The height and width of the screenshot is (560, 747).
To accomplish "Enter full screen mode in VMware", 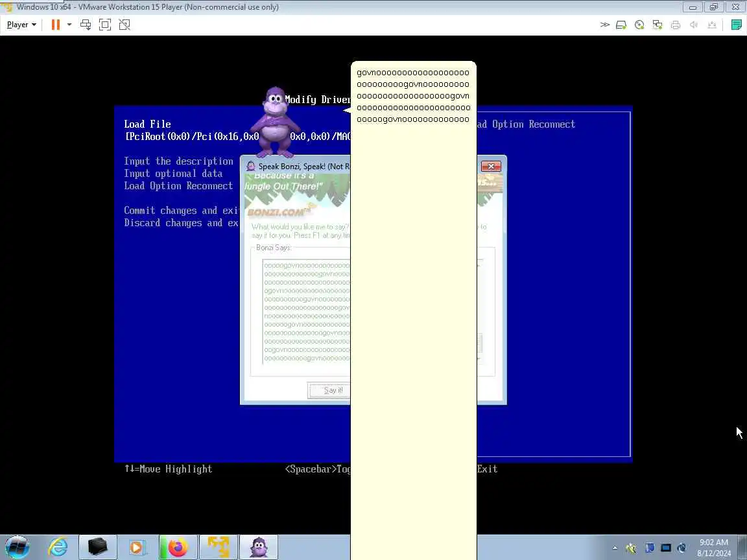I will pyautogui.click(x=105, y=25).
